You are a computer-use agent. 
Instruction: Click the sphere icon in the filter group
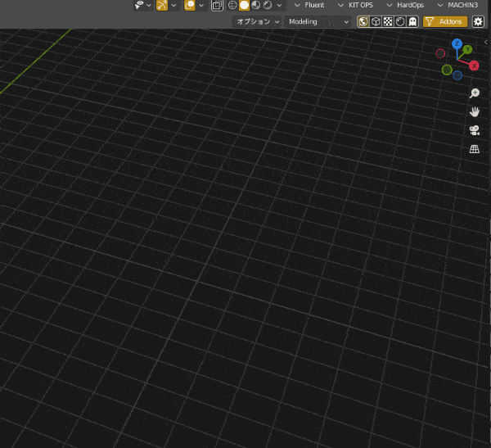(400, 21)
